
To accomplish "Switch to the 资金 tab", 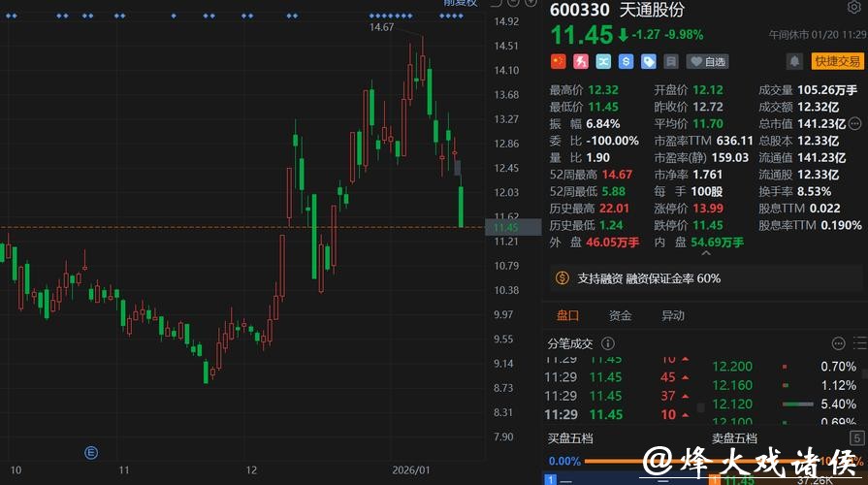I will 620,315.
